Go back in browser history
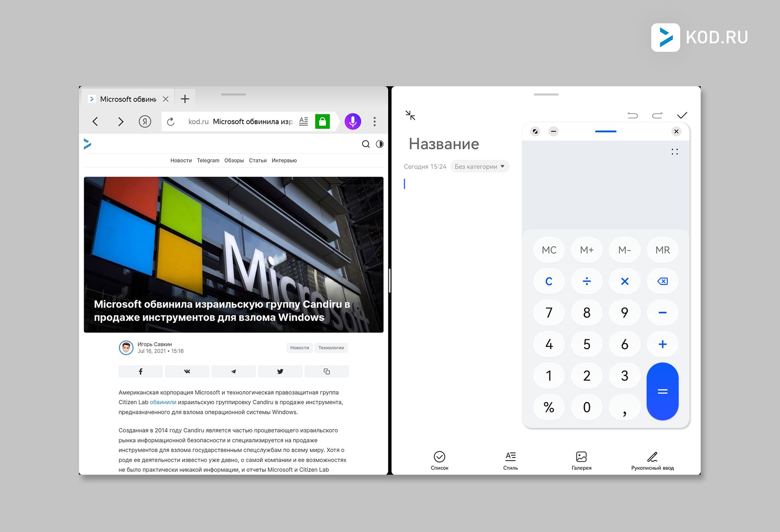Screen dimensions: 780x532 [95, 122]
